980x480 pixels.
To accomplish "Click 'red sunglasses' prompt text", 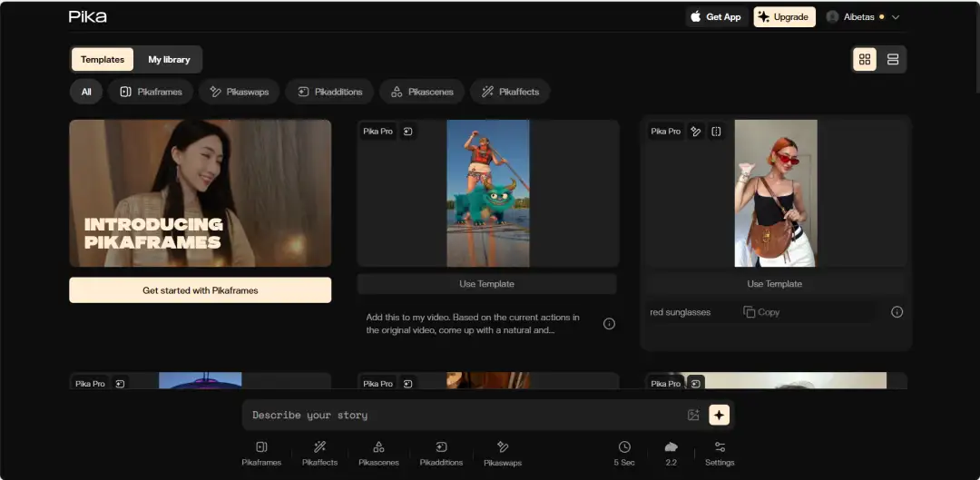I will click(680, 312).
